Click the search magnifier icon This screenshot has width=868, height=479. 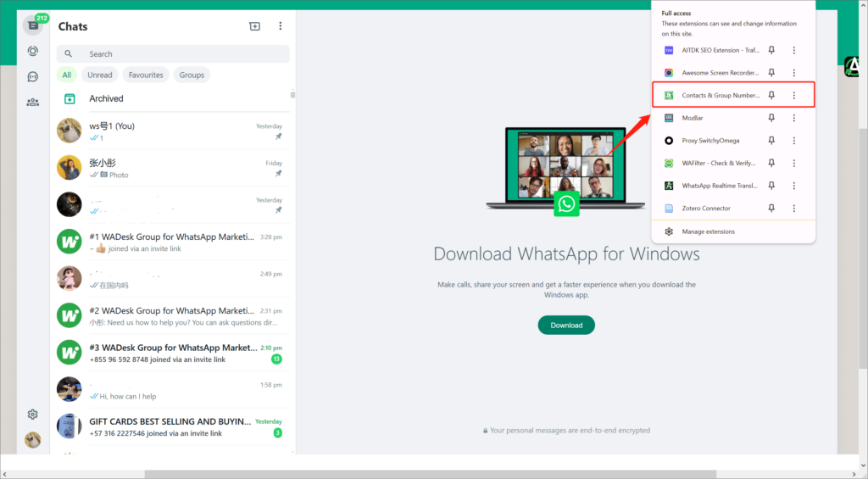[x=68, y=53]
